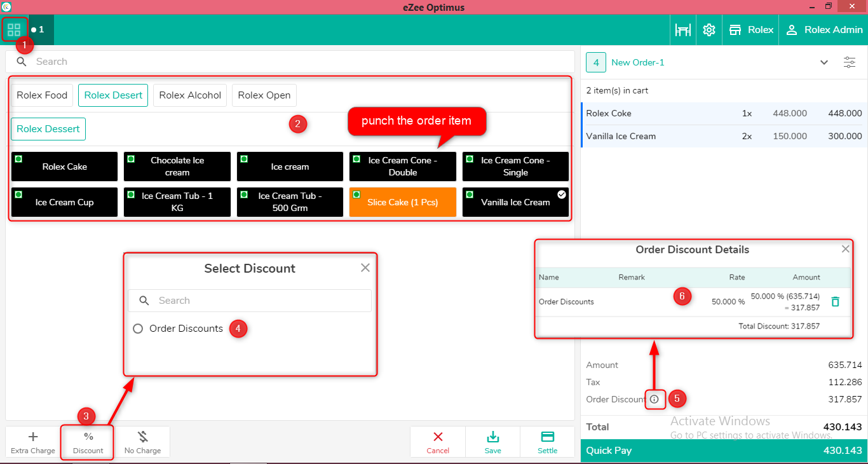Screen dimensions: 868x464
Task: Add Slice Cake (1 Pcs) item
Action: (x=403, y=202)
